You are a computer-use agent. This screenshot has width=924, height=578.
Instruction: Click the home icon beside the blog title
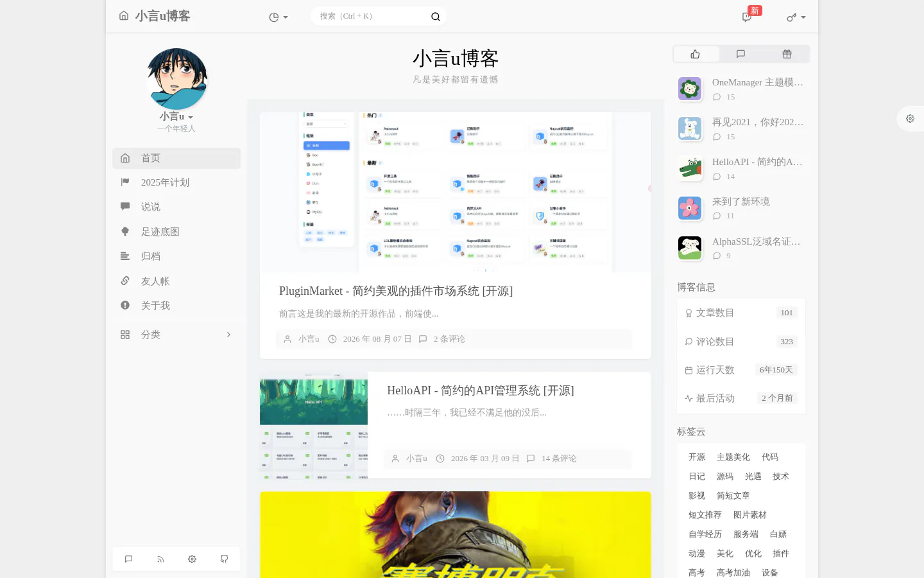124,16
